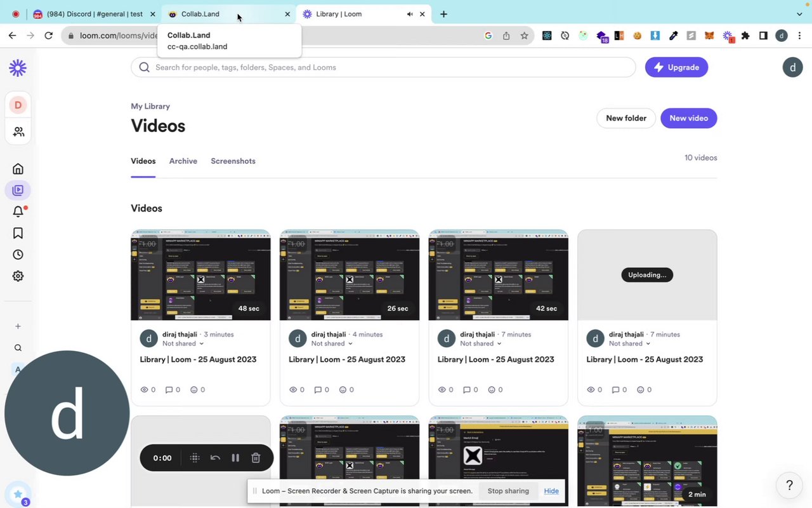This screenshot has height=508, width=812.
Task: Click comments icon on 4 minutes video
Action: pyautogui.click(x=318, y=390)
